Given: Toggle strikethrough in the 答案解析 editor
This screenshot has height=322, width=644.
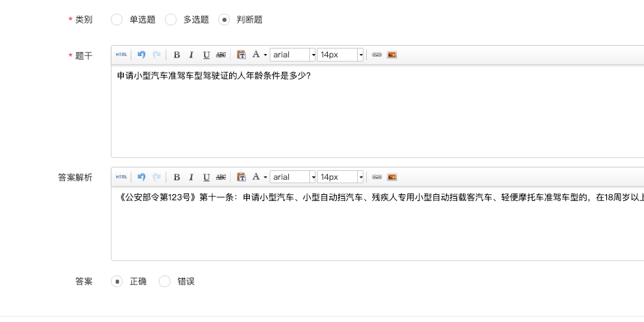Looking at the screenshot, I should (221, 177).
